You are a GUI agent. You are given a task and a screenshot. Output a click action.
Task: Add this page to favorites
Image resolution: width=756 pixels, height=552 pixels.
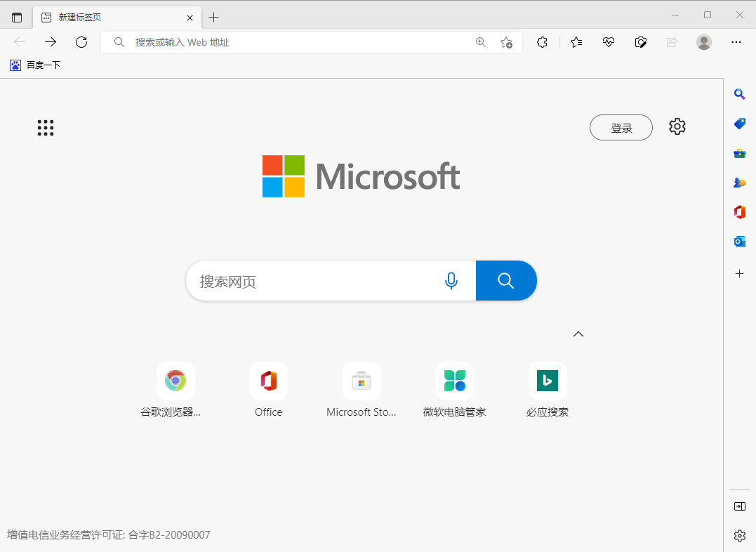pos(506,42)
